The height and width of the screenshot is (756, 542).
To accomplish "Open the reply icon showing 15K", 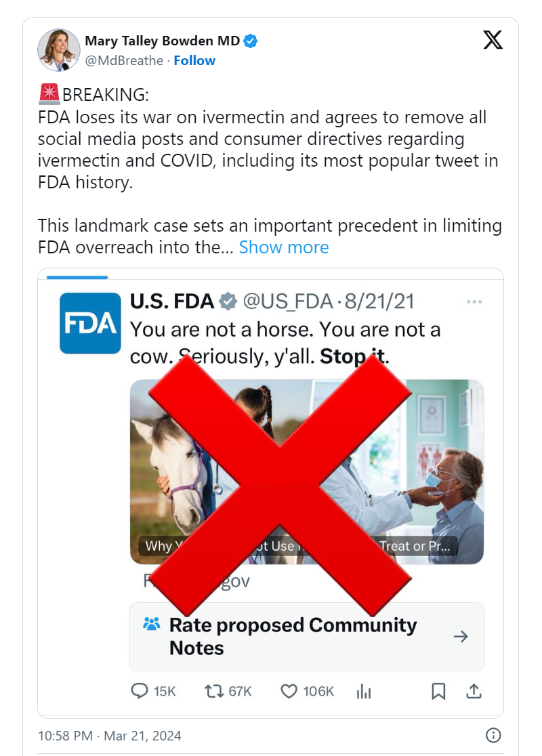I will (x=142, y=691).
